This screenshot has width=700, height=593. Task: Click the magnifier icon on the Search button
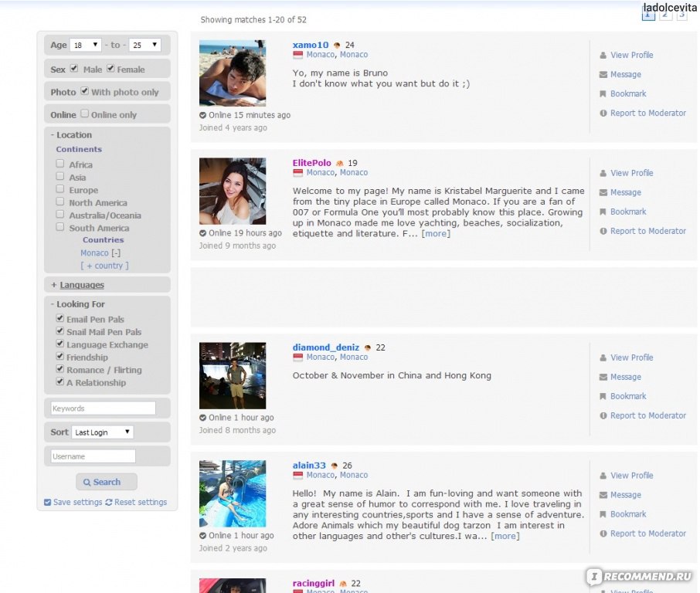(87, 483)
